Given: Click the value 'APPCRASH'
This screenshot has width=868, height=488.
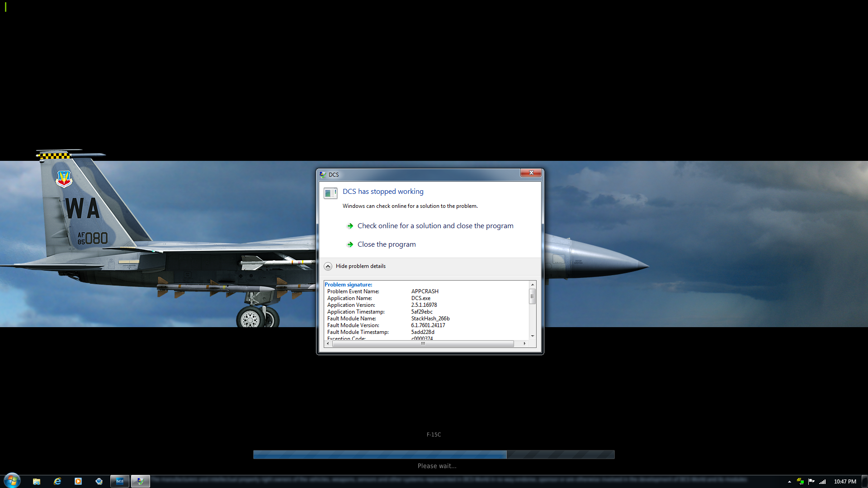Looking at the screenshot, I should click(x=425, y=291).
